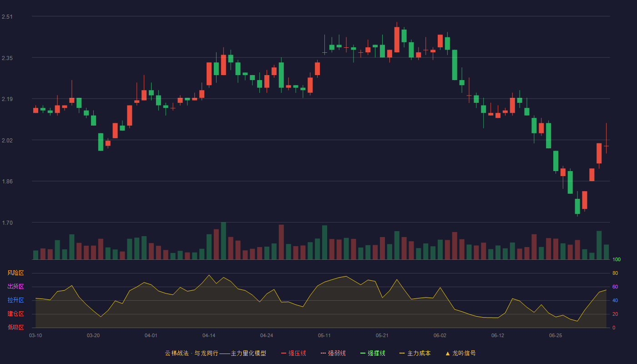Toggle the 主力成本 legend series

pos(415,353)
